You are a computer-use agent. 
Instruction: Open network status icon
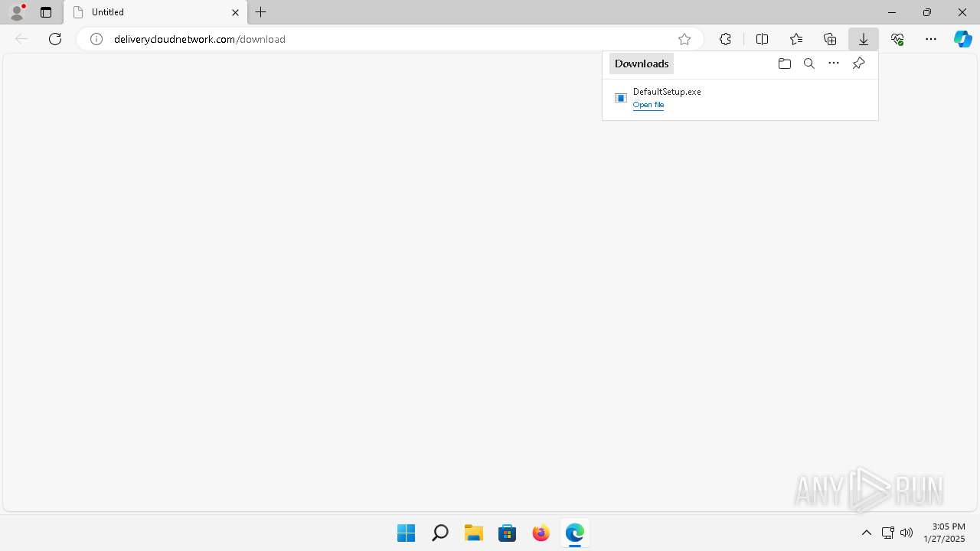888,533
